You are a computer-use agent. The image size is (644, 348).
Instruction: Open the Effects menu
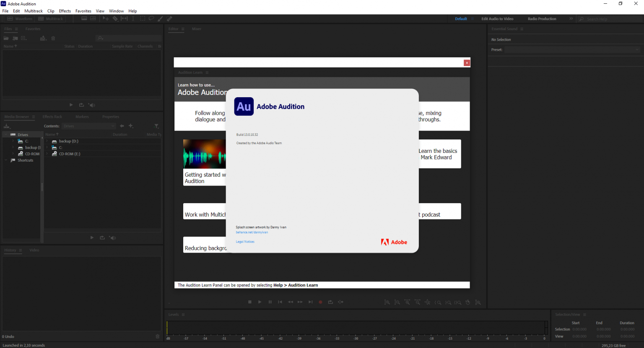click(x=65, y=11)
